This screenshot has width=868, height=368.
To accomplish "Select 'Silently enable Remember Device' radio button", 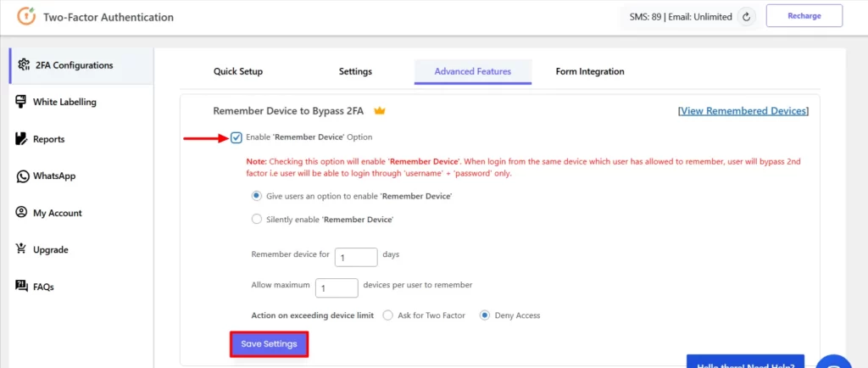I will pyautogui.click(x=256, y=219).
